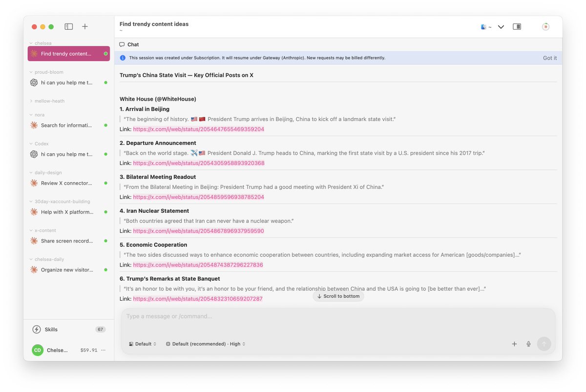Open the Default mode dropdown
This screenshot has width=586, height=392.
[143, 344]
